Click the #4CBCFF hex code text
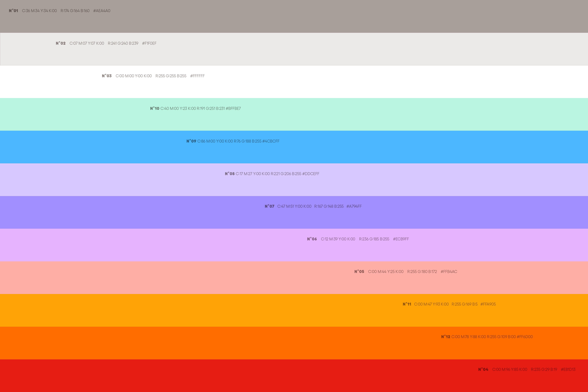 coord(271,141)
